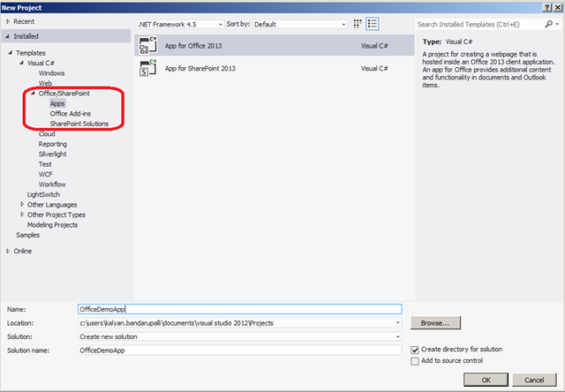Collapse the Office/SharePoint node
Image resolution: width=565 pixels, height=392 pixels.
pyautogui.click(x=33, y=93)
